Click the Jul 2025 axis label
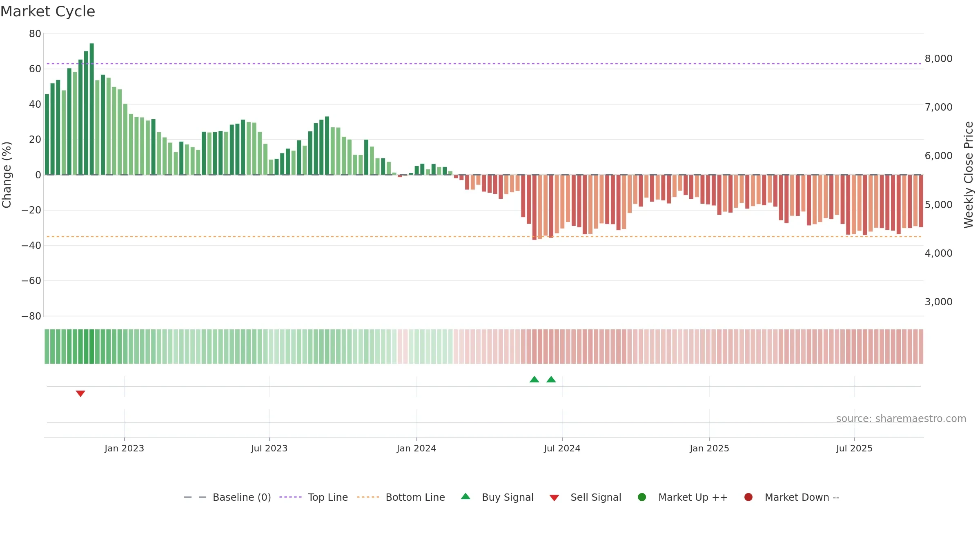The image size is (980, 551). coord(854,448)
